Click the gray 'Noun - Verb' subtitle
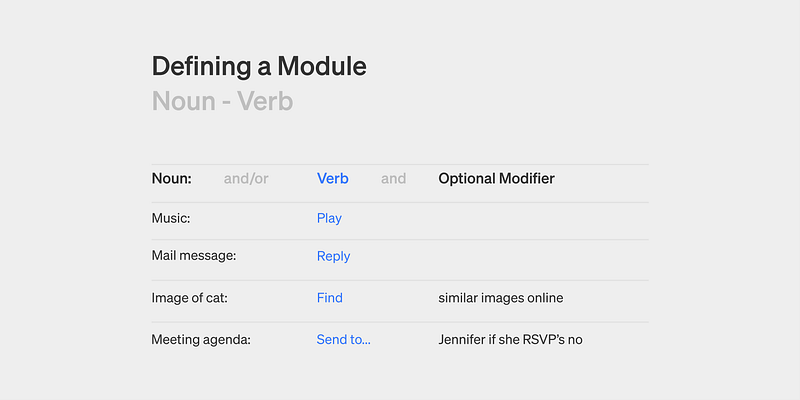Image resolution: width=800 pixels, height=400 pixels. point(222,101)
